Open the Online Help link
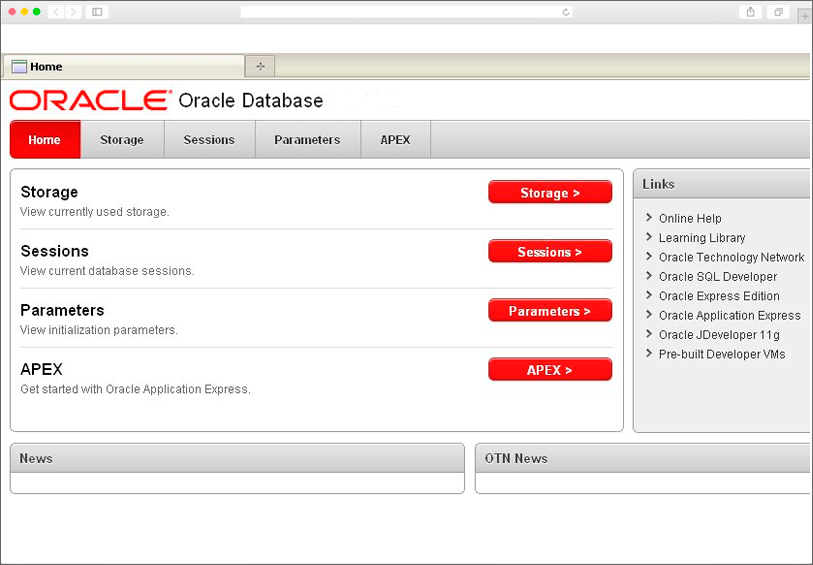The width and height of the screenshot is (813, 565). [690, 218]
